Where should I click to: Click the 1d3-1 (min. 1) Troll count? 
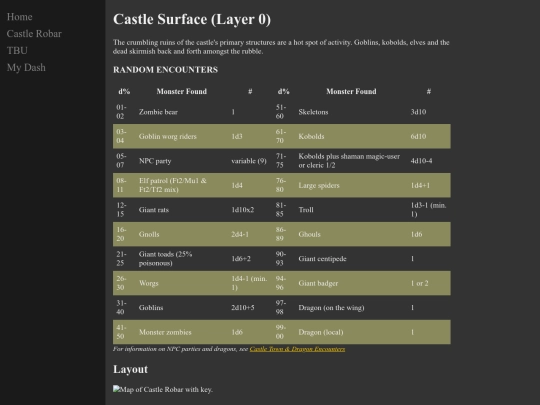pyautogui.click(x=428, y=210)
